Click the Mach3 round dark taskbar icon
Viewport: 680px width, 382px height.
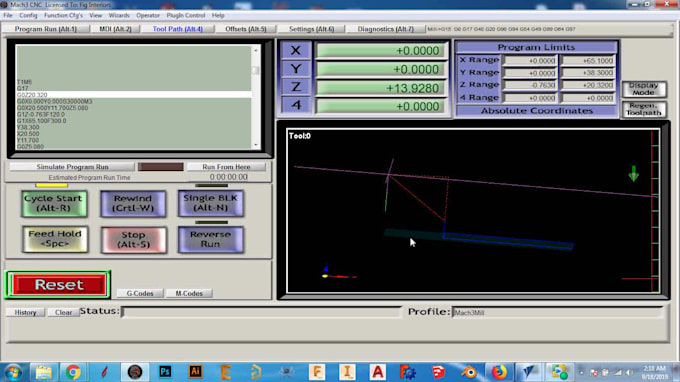click(134, 372)
